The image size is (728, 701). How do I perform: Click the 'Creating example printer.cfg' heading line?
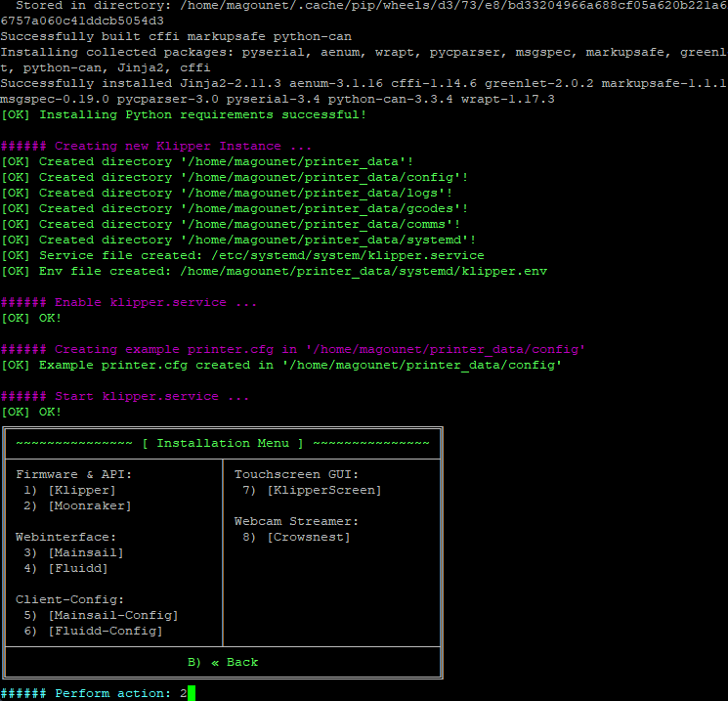coord(292,349)
